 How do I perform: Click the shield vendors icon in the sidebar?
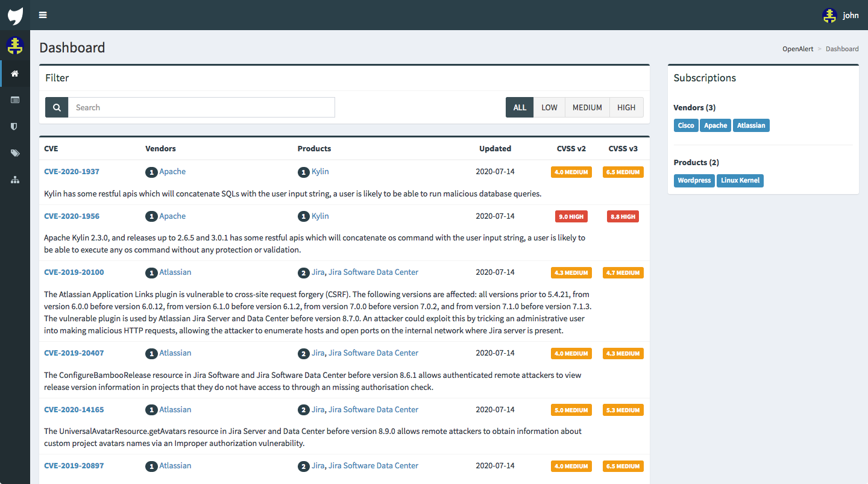click(x=14, y=127)
